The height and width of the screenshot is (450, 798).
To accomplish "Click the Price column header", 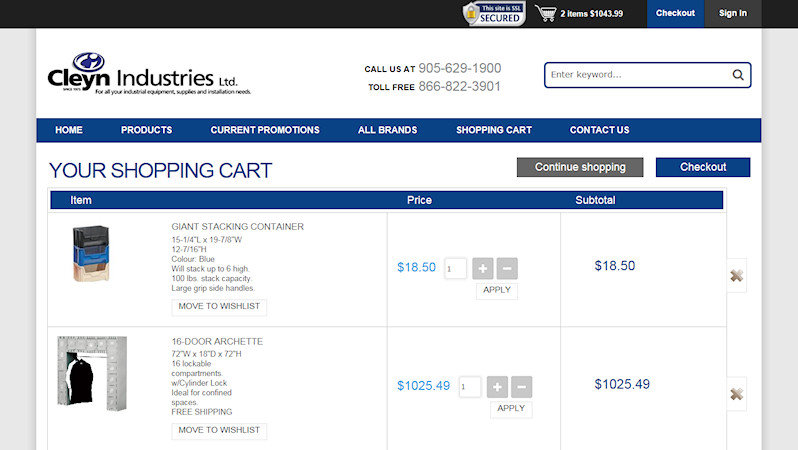I will click(419, 200).
